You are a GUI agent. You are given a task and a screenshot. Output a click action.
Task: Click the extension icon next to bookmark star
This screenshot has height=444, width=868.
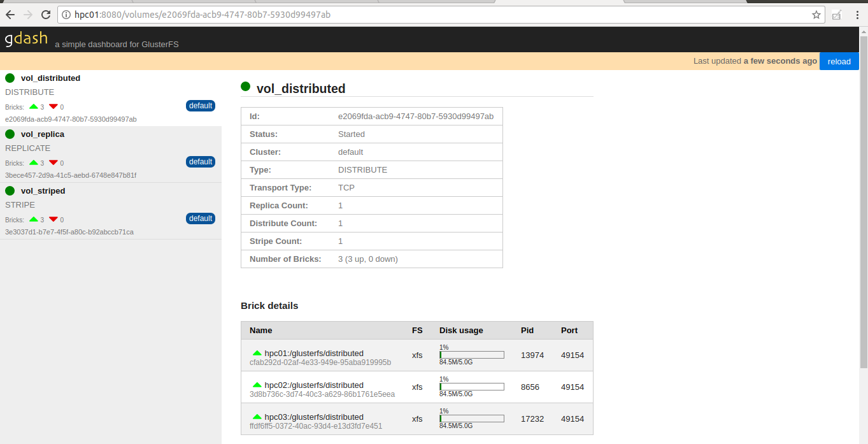pyautogui.click(x=837, y=15)
